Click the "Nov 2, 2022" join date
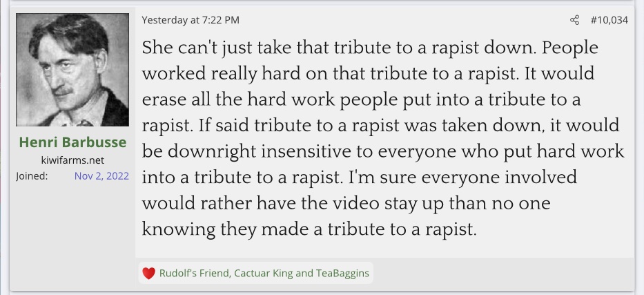Screen dimensions: 644x295 [101, 175]
